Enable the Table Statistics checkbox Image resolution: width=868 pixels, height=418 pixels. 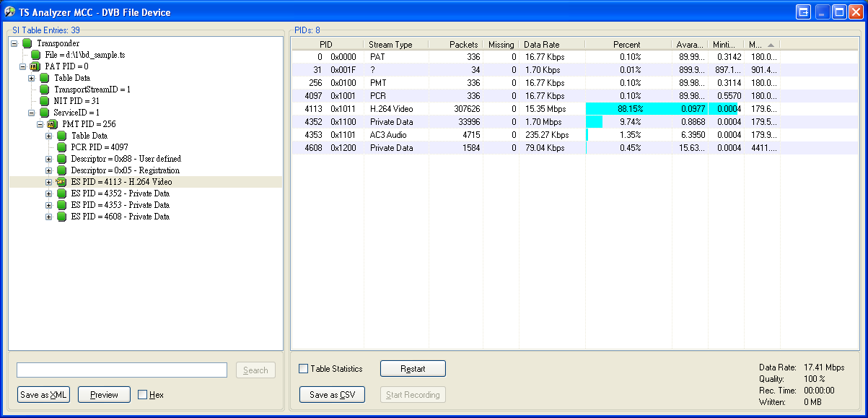(x=304, y=369)
